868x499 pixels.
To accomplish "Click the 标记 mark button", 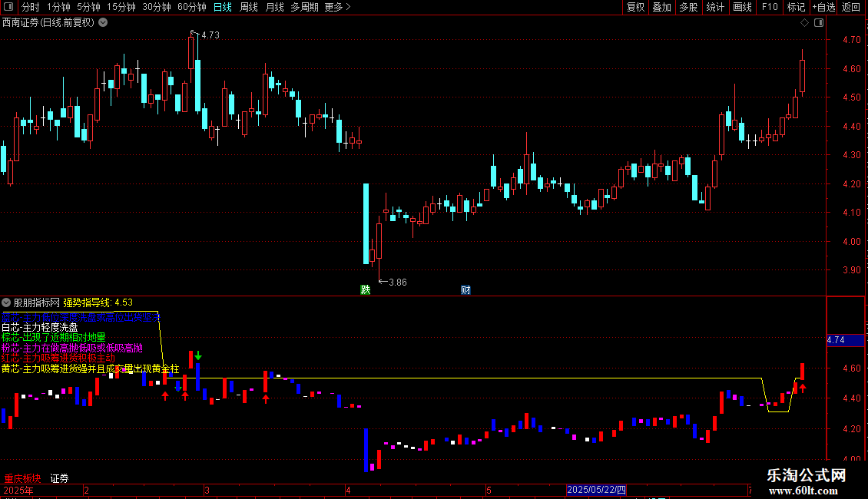I will (x=796, y=7).
